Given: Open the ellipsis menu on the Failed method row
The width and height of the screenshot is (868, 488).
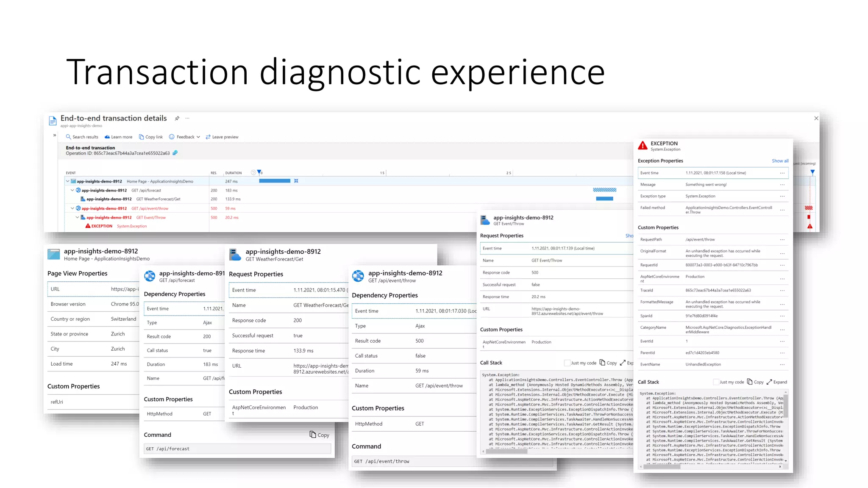Looking at the screenshot, I should 782,210.
